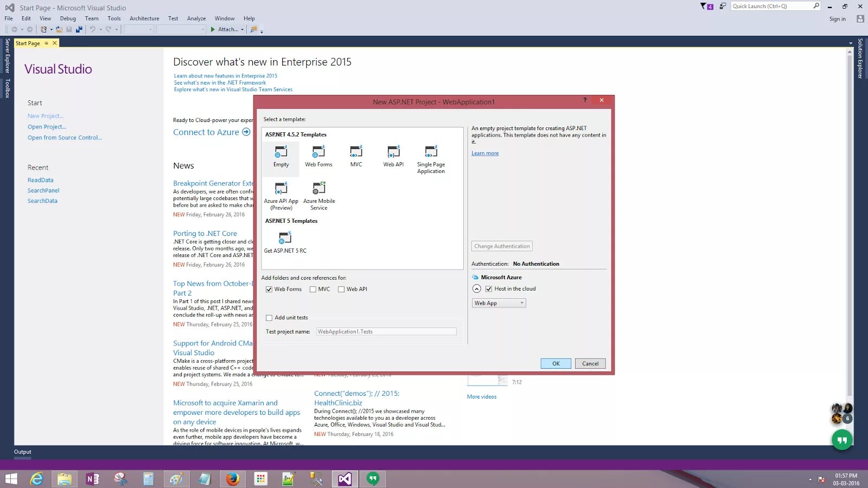
Task: Click the Open Project... link
Action: click(47, 127)
